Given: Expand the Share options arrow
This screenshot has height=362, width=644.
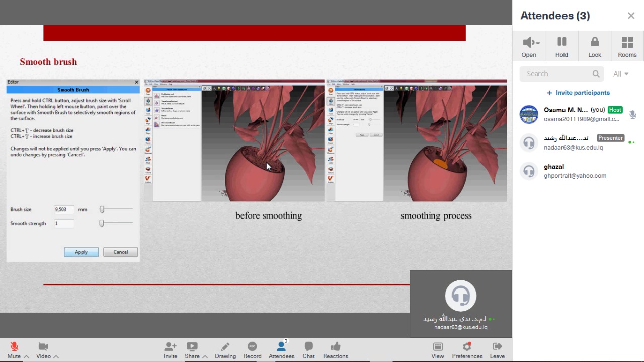Looking at the screenshot, I should pos(205,356).
